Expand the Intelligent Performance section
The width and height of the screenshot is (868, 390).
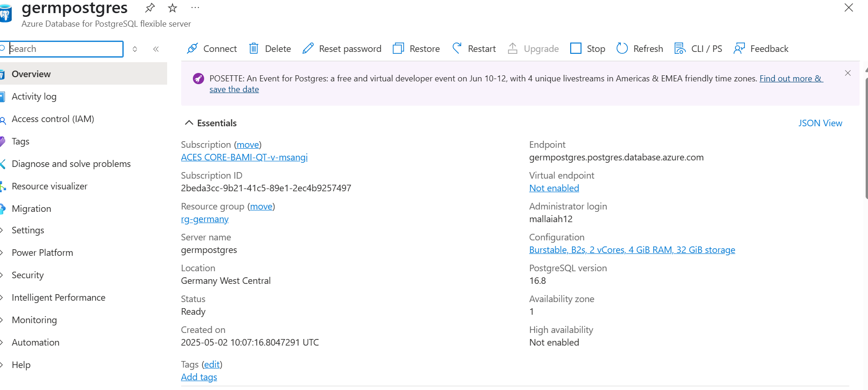[83, 297]
